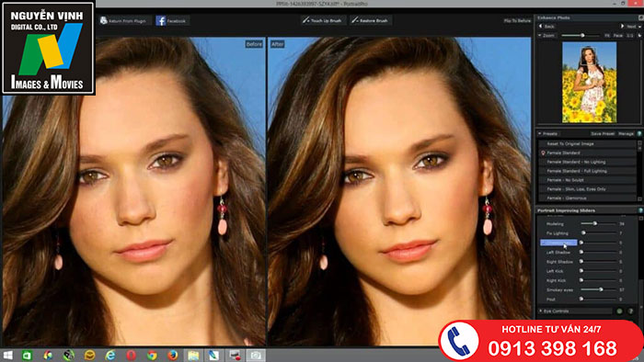Toggle Flip To Before view
The height and width of the screenshot is (362, 644).
click(517, 20)
